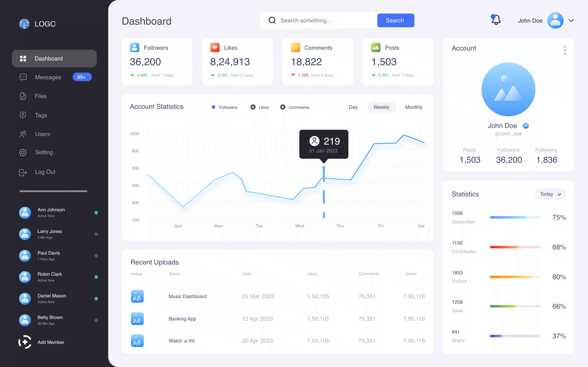
Task: Open the Today dropdown in Statistics
Action: (x=550, y=194)
